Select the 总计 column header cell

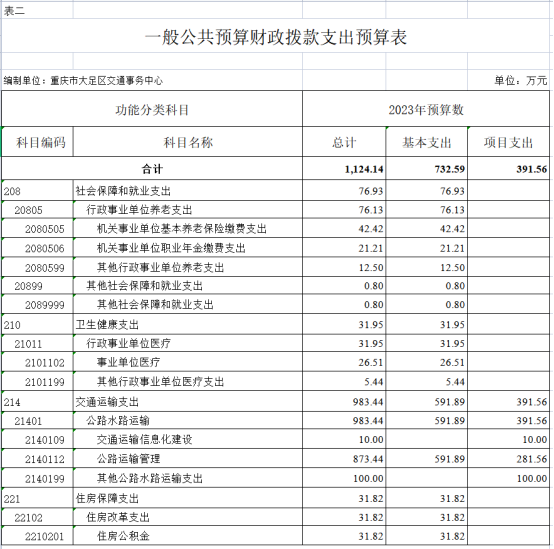[x=344, y=142]
